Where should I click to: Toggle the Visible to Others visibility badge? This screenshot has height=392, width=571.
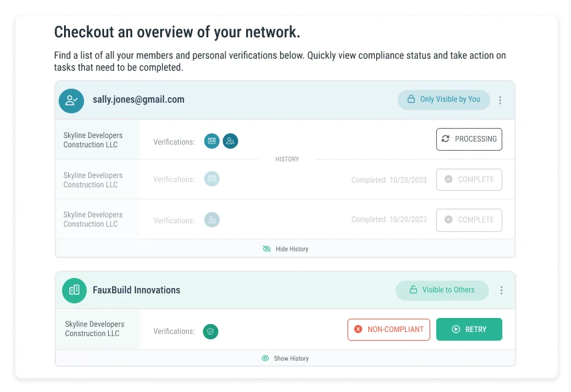click(442, 290)
